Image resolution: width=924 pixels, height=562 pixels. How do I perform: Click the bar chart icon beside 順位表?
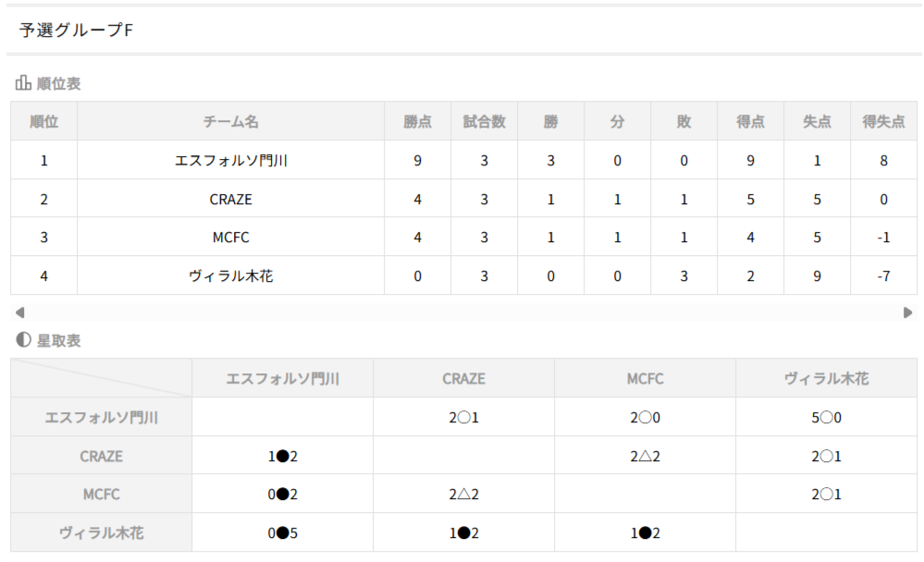tap(23, 83)
